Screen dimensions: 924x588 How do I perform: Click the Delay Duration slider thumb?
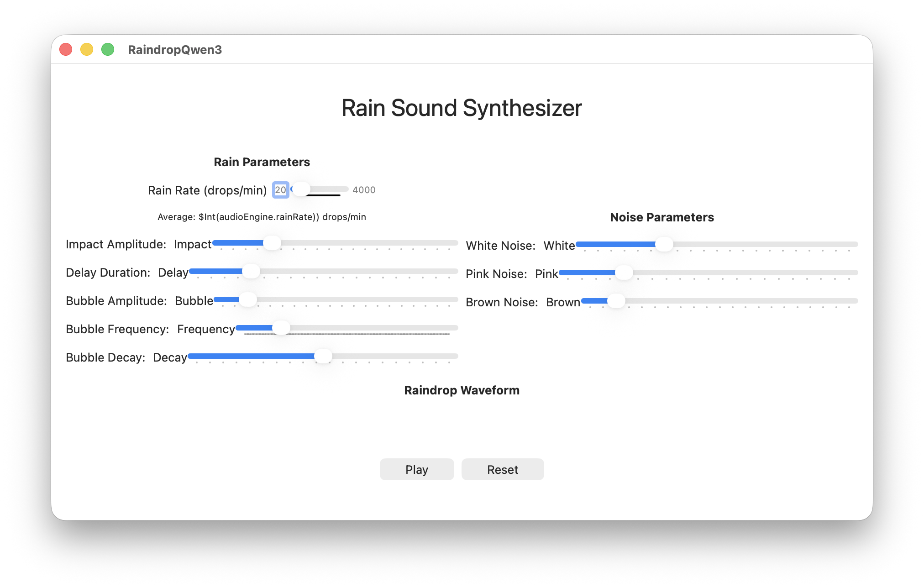(251, 271)
